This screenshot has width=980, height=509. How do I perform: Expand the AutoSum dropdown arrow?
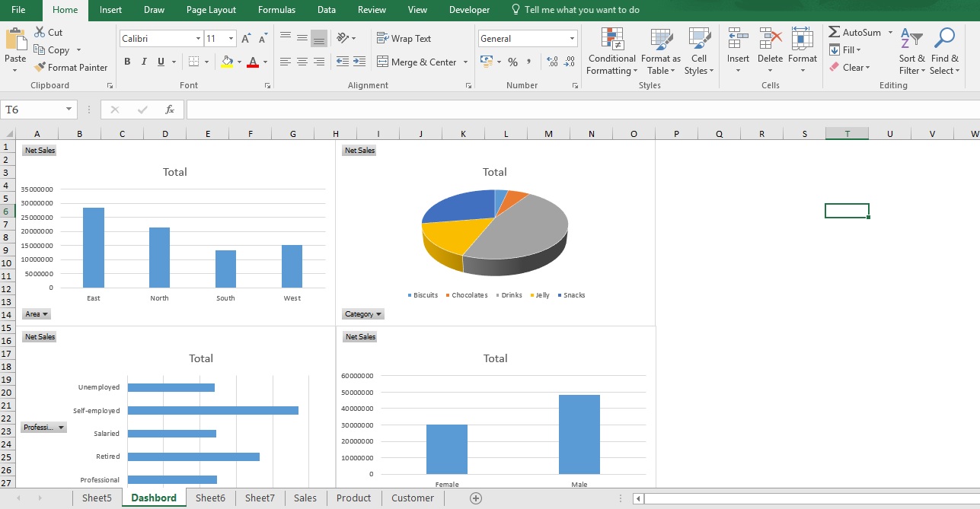coord(890,32)
